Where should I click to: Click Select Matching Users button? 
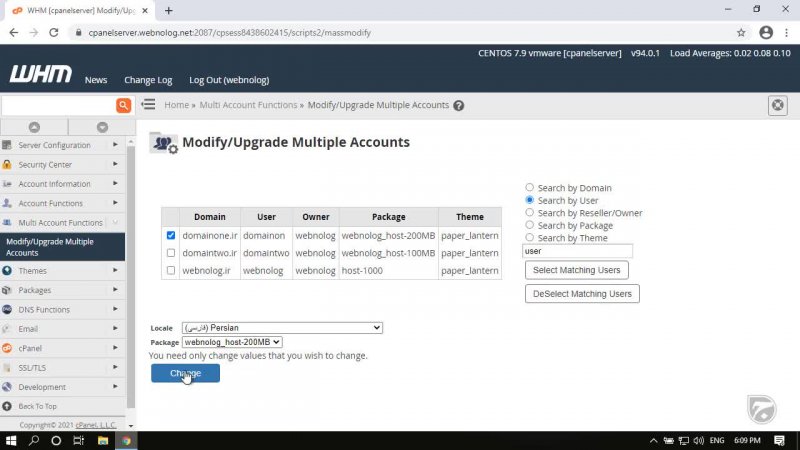pos(577,270)
